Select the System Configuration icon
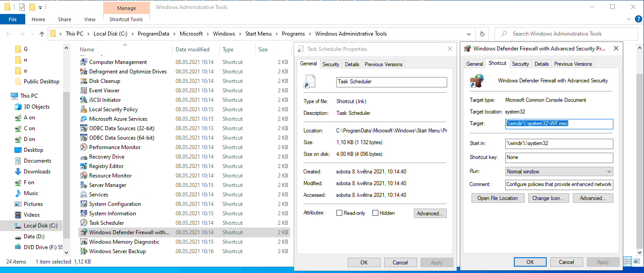Screen dimensions: 644x273 pyautogui.click(x=83, y=204)
